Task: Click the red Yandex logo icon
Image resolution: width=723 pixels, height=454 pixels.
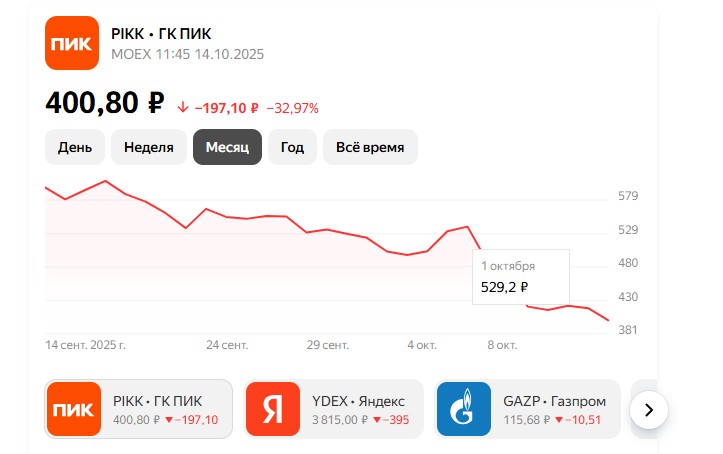Action: tap(272, 409)
